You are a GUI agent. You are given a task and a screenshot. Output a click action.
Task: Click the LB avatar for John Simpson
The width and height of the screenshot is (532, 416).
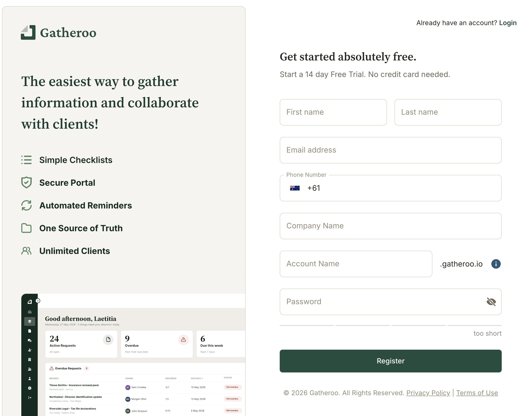pyautogui.click(x=128, y=411)
